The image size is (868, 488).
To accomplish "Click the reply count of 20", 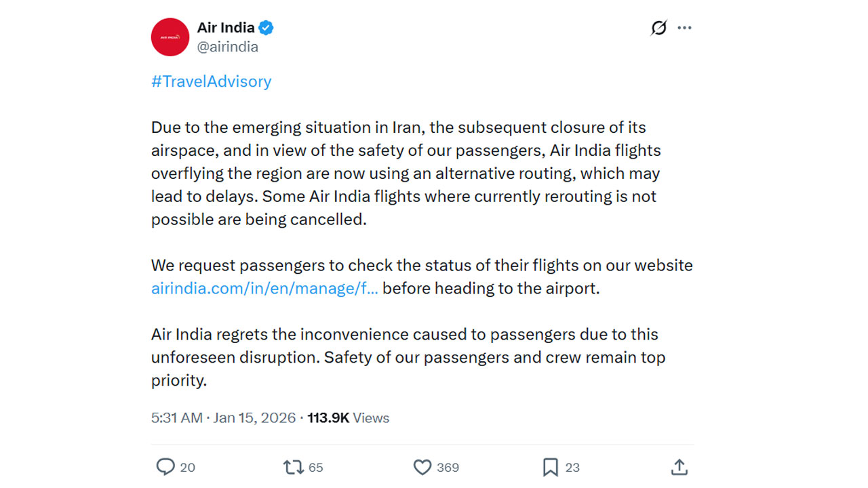I will click(x=188, y=467).
